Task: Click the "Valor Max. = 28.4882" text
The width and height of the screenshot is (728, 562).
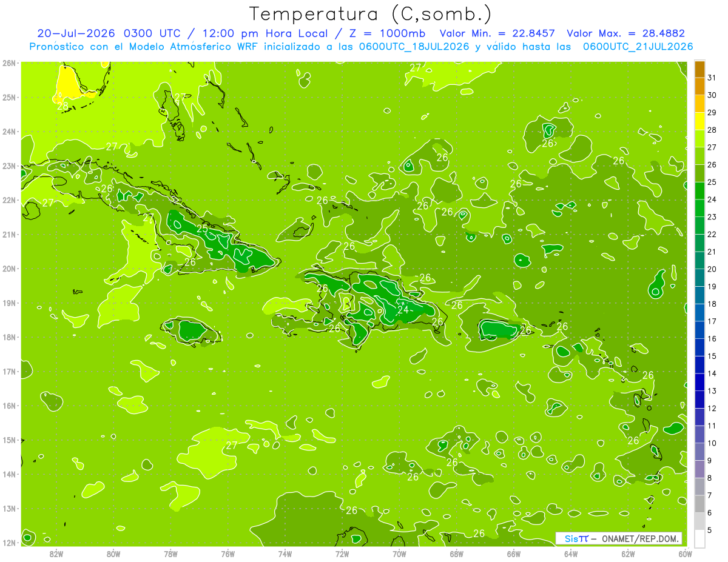Action: [625, 33]
